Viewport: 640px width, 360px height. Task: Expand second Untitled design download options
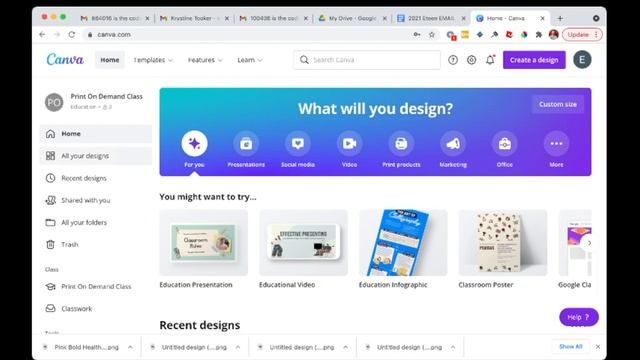coord(238,347)
